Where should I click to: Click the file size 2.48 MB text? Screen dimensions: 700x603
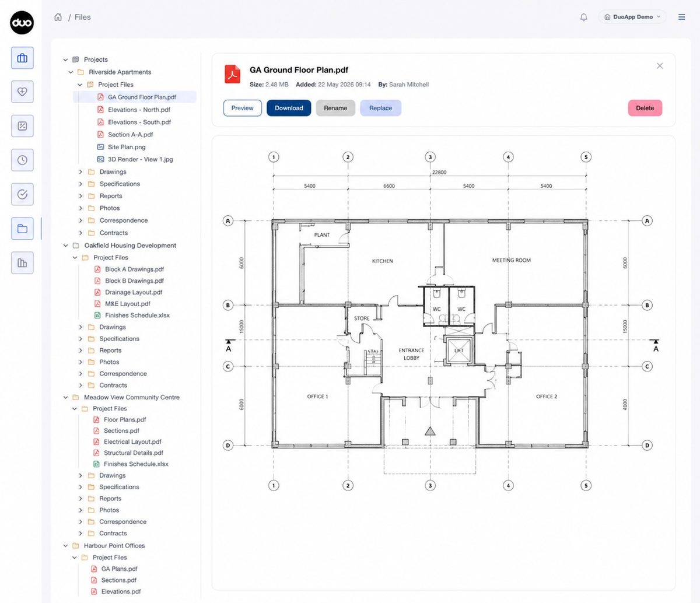click(x=277, y=85)
